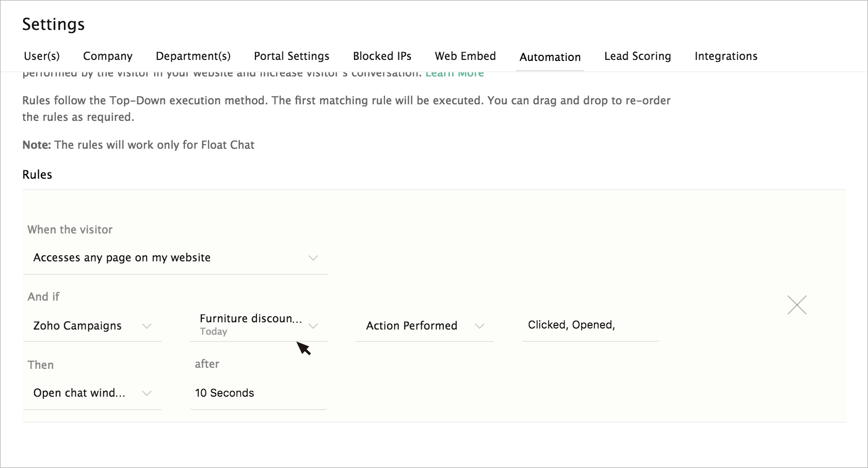Click the 'And if' label

(x=44, y=297)
